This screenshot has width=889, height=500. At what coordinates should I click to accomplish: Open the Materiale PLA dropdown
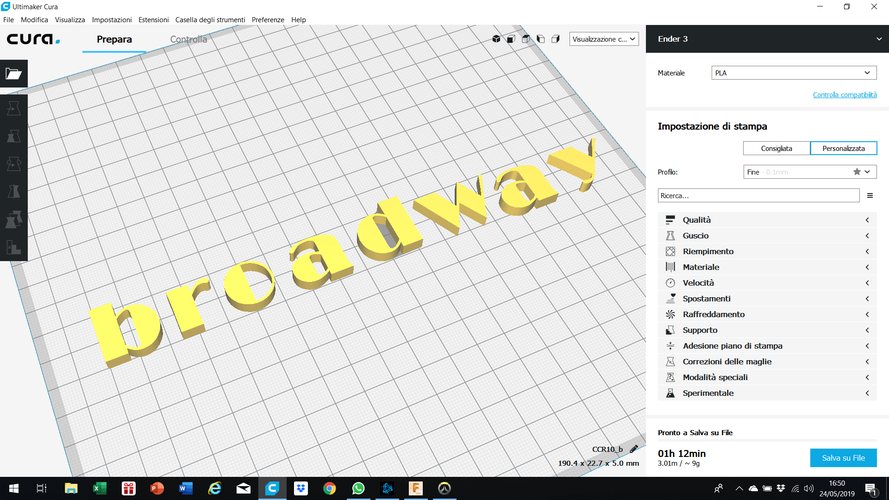pyautogui.click(x=794, y=73)
